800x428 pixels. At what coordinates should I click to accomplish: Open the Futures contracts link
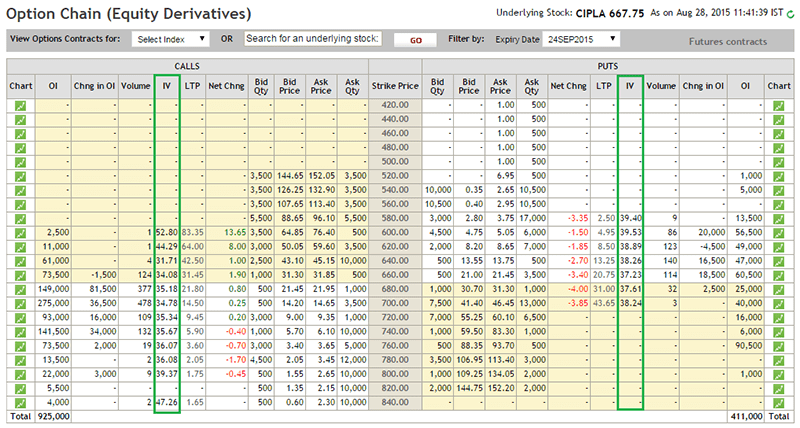point(728,42)
